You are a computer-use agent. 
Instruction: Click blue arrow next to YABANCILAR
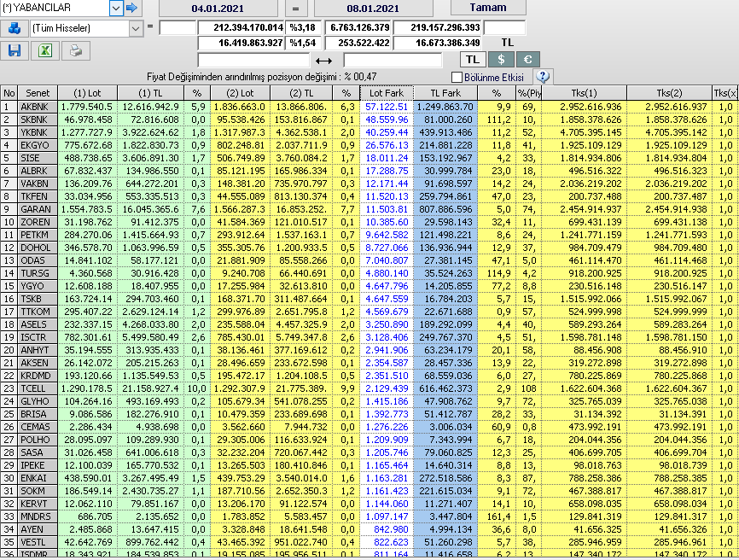[x=132, y=8]
